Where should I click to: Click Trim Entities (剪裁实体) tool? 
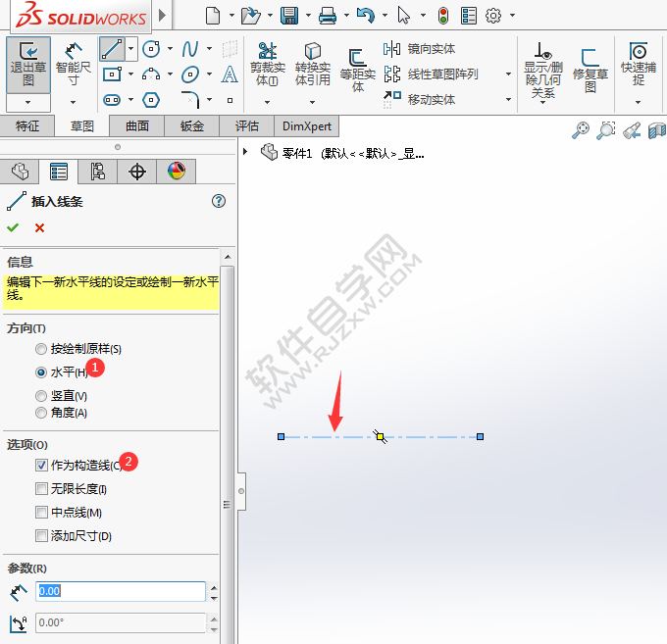pyautogui.click(x=267, y=64)
